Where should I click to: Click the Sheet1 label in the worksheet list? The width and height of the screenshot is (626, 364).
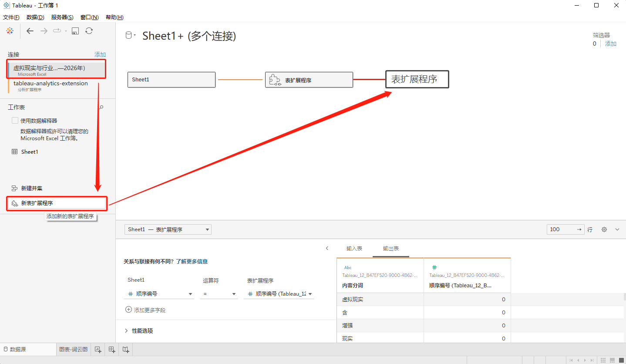[x=30, y=152]
